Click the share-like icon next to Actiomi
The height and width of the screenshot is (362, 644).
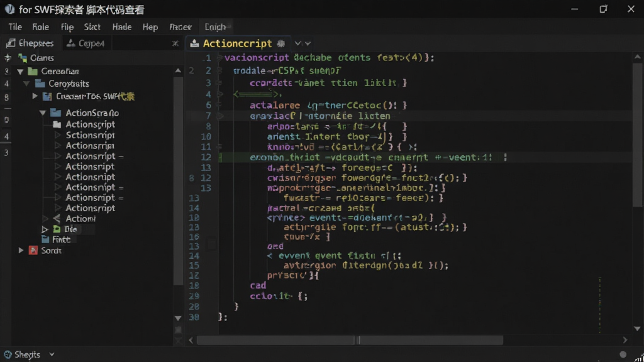coord(57,218)
